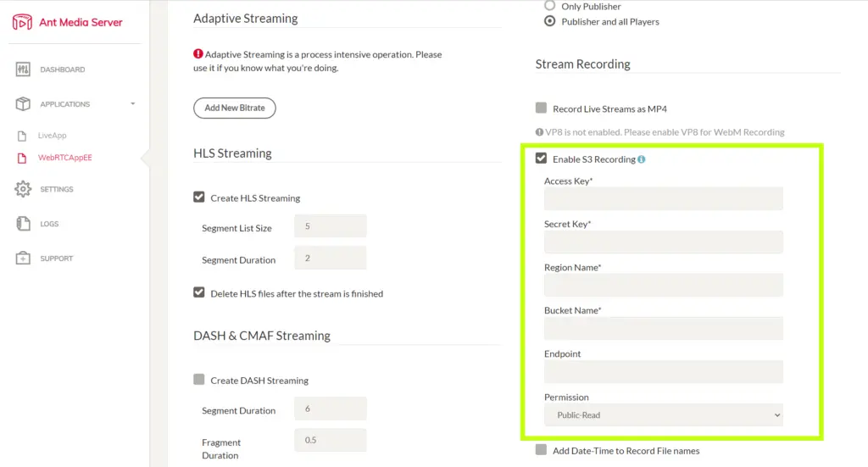The height and width of the screenshot is (467, 868).
Task: Toggle Create HLS Streaming checkbox
Action: pyautogui.click(x=198, y=197)
